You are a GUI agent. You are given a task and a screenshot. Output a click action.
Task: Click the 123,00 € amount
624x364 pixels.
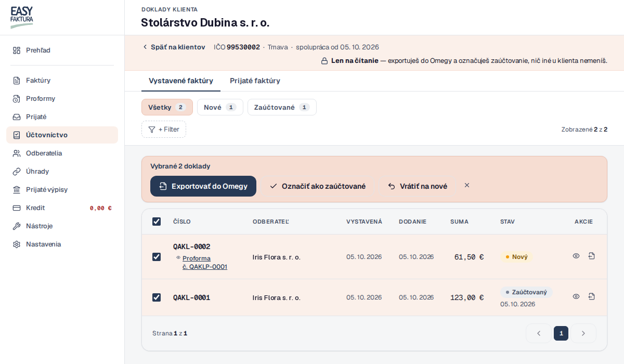[x=467, y=297]
